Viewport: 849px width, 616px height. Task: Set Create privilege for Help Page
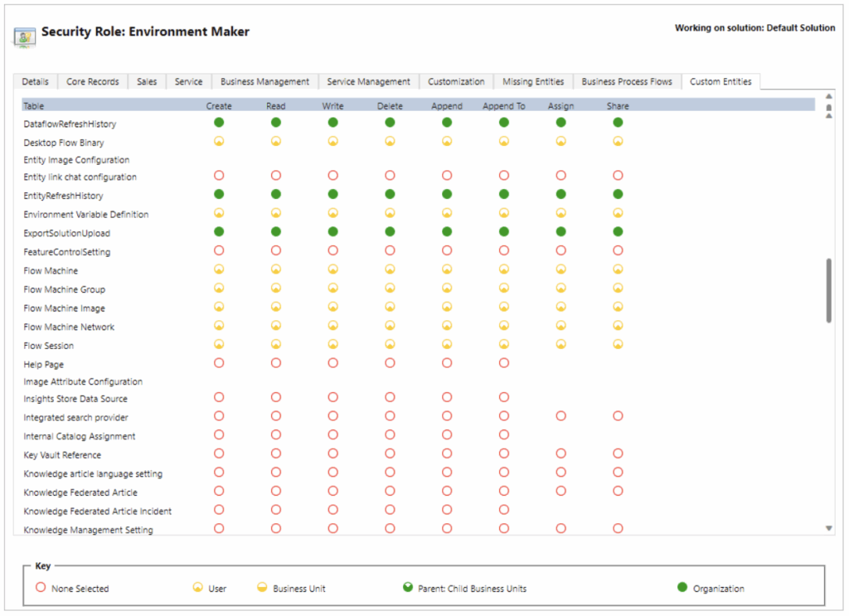[219, 362]
